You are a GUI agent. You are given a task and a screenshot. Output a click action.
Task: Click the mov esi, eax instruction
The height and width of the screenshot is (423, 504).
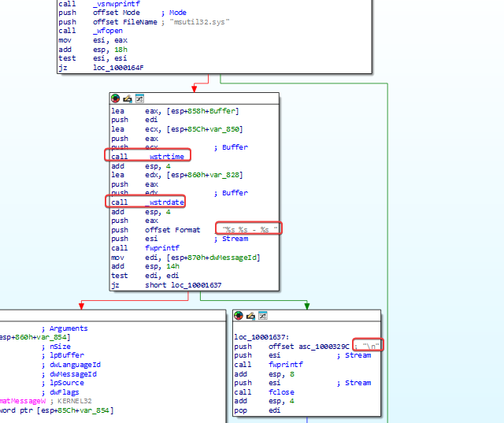[93, 40]
